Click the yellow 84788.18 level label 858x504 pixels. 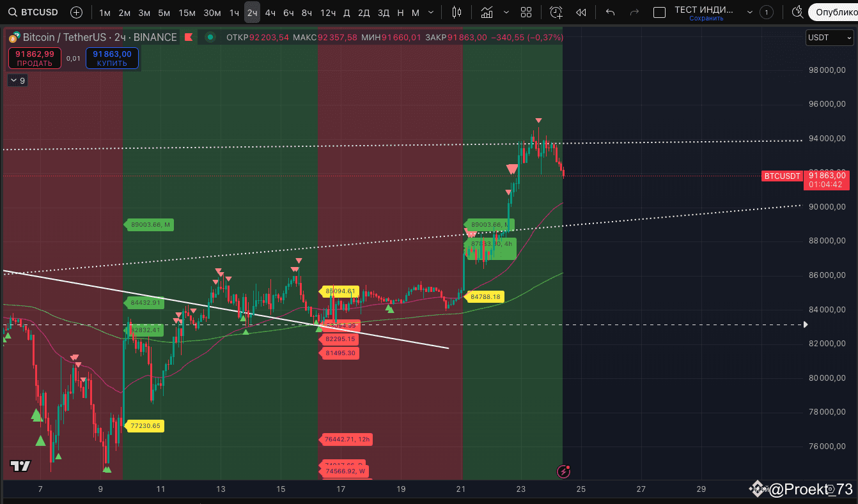[x=485, y=296]
